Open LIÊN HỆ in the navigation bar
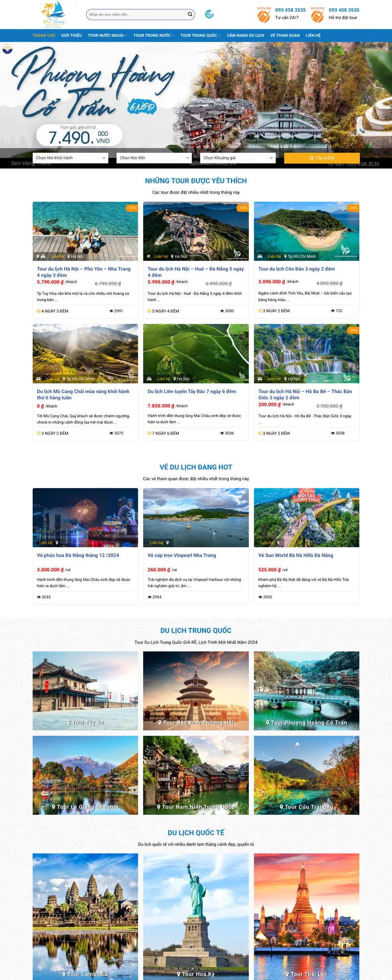The image size is (392, 980). click(x=313, y=35)
